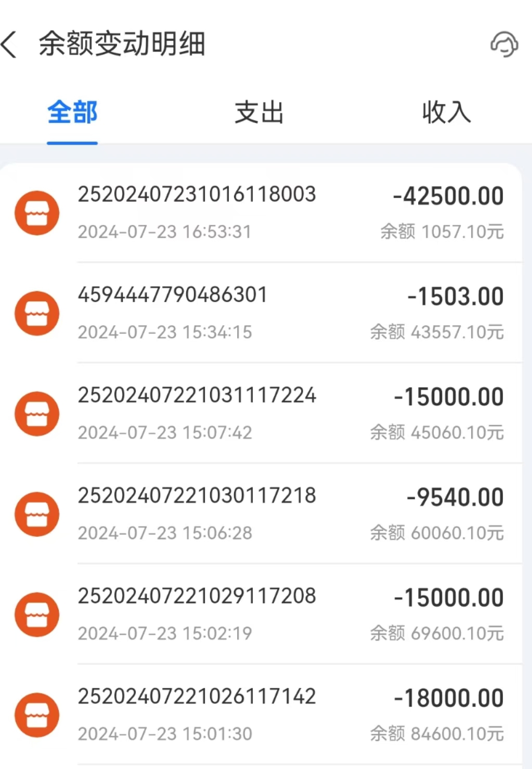Click merchant icon beside 15:07:42 transaction

[x=37, y=414]
